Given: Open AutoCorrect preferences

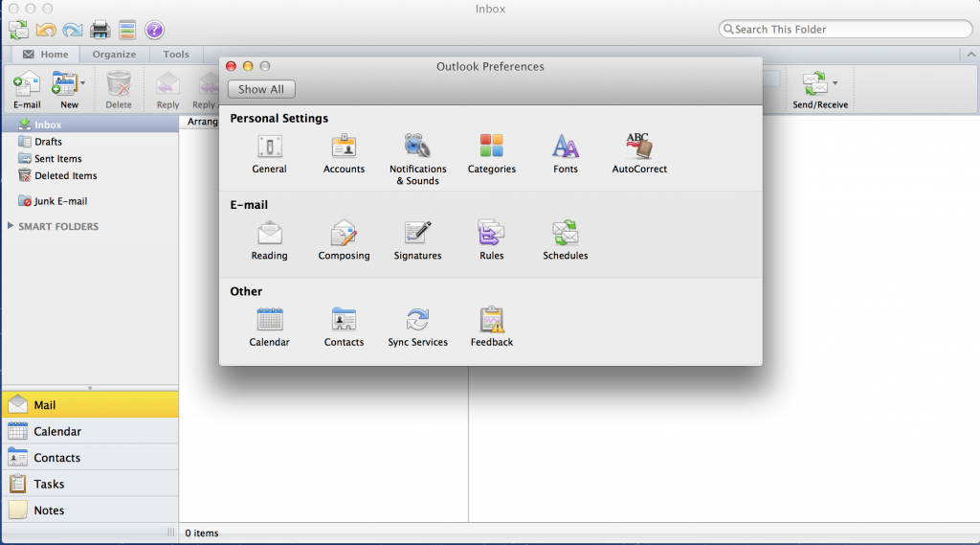Looking at the screenshot, I should click(x=638, y=154).
